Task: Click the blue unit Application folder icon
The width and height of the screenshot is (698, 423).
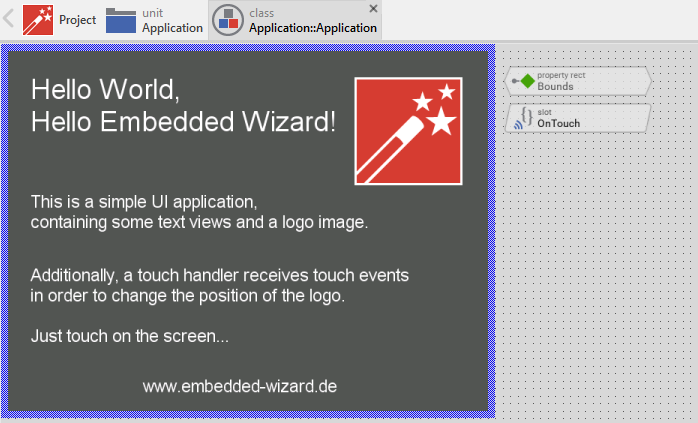Action: point(122,20)
